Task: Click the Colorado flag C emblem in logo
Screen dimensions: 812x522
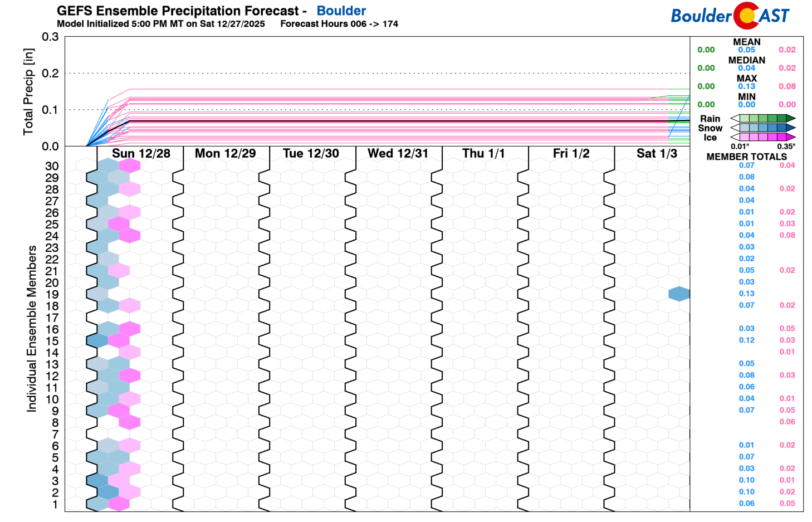Action: pos(746,16)
